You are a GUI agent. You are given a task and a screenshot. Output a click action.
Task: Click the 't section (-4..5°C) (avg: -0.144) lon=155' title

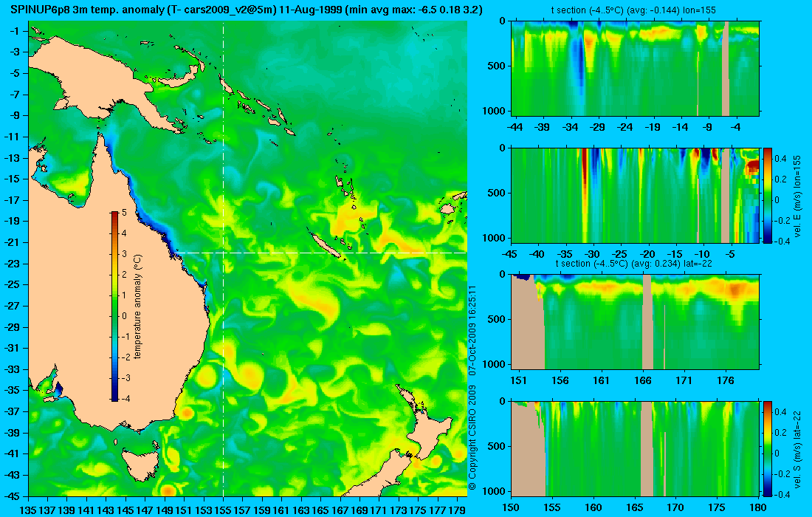tap(633, 10)
